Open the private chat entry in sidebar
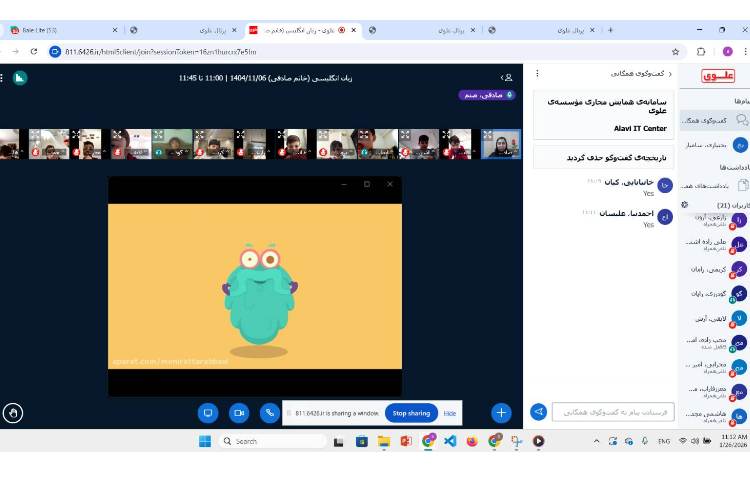 tap(715, 145)
